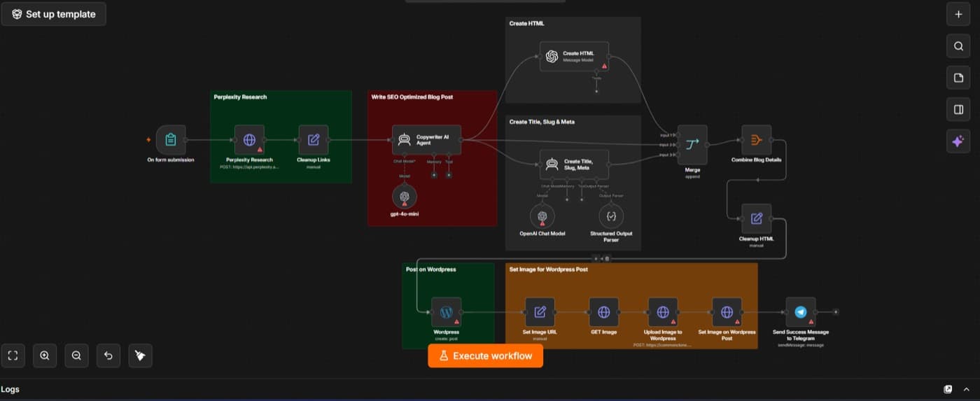Select the GET Image node
The width and height of the screenshot is (980, 401).
click(x=603, y=312)
